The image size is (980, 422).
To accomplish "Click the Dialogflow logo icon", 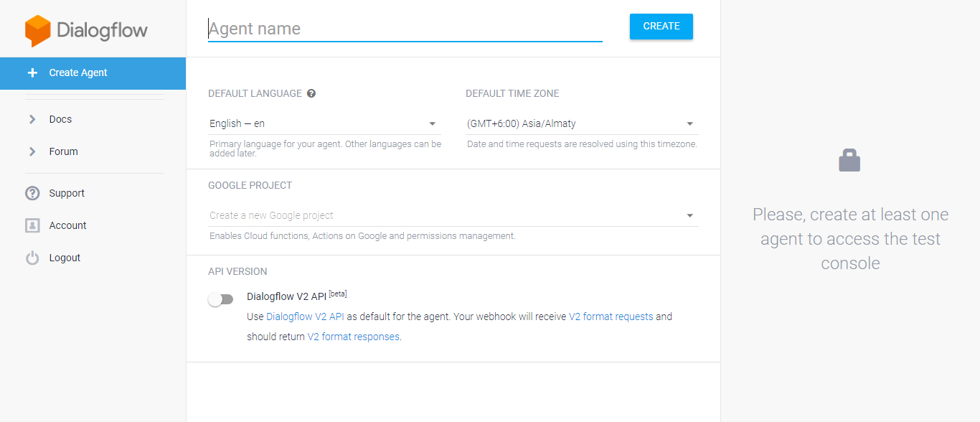I will [37, 31].
